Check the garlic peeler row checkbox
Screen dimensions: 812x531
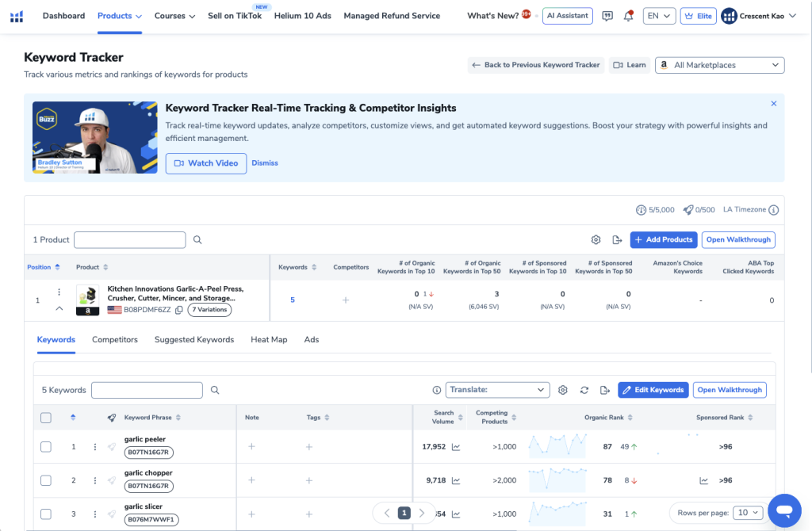[46, 447]
